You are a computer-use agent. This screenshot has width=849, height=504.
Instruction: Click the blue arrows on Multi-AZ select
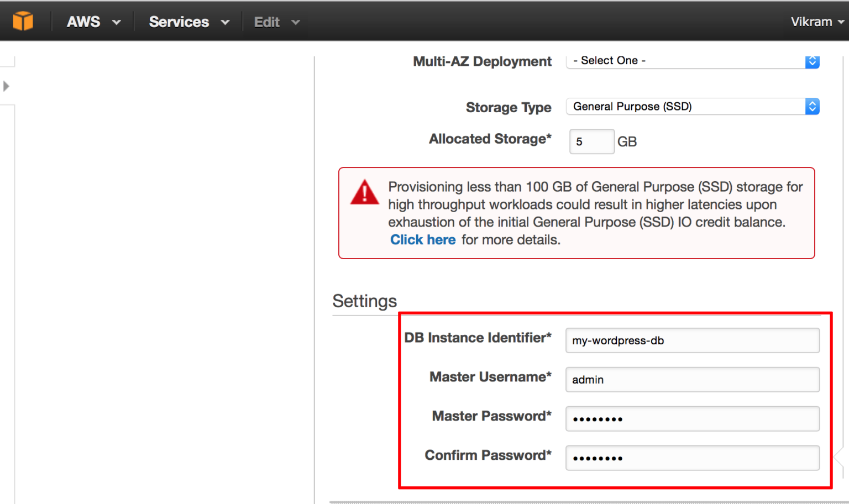click(812, 61)
